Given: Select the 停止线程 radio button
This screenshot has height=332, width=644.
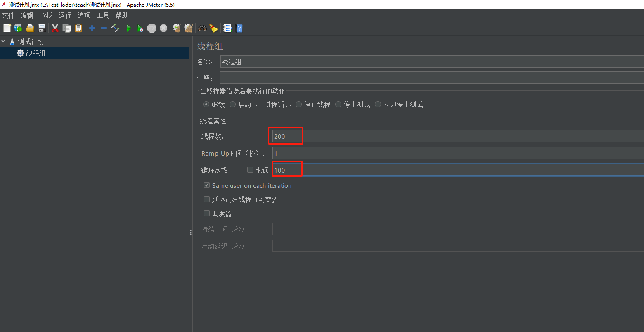Looking at the screenshot, I should coord(299,104).
